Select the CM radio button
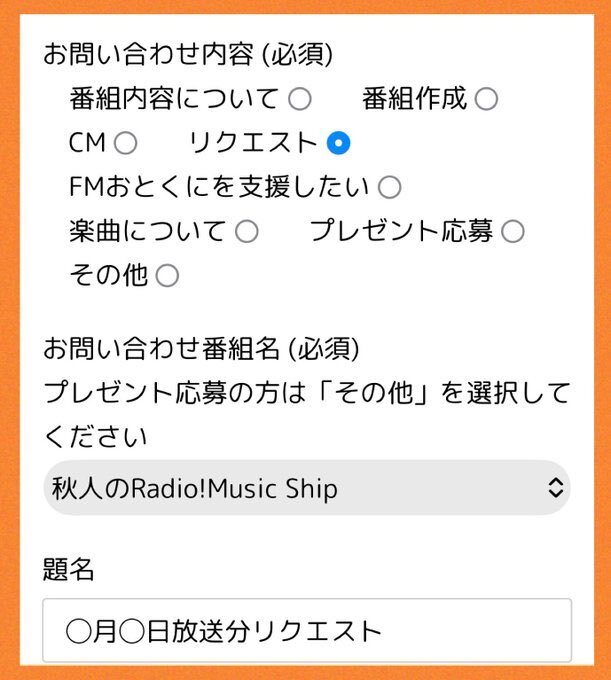611x680 pixels. point(126,143)
